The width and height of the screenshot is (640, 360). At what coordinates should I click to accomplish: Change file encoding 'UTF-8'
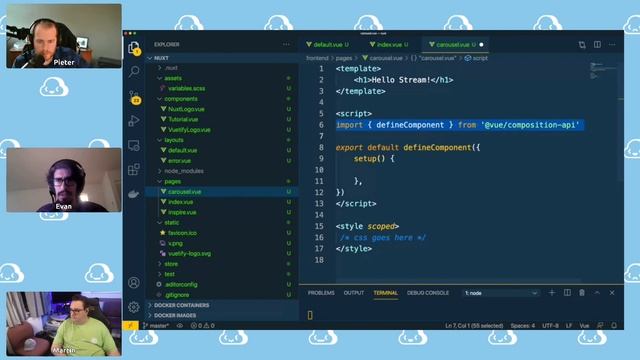tap(550, 326)
